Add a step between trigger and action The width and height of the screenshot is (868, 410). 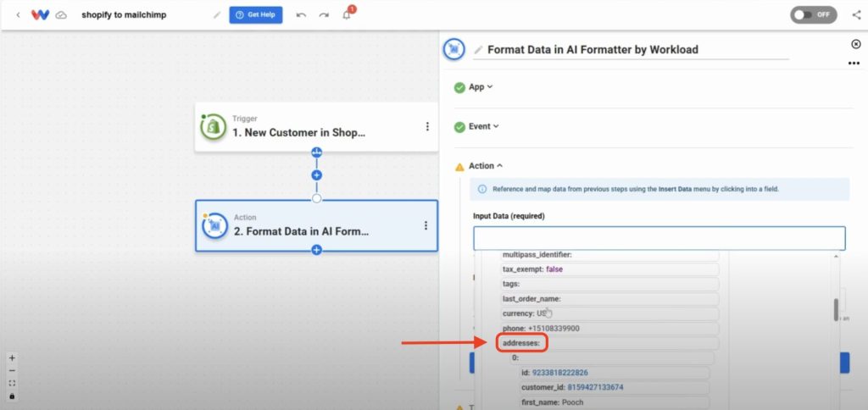317,175
